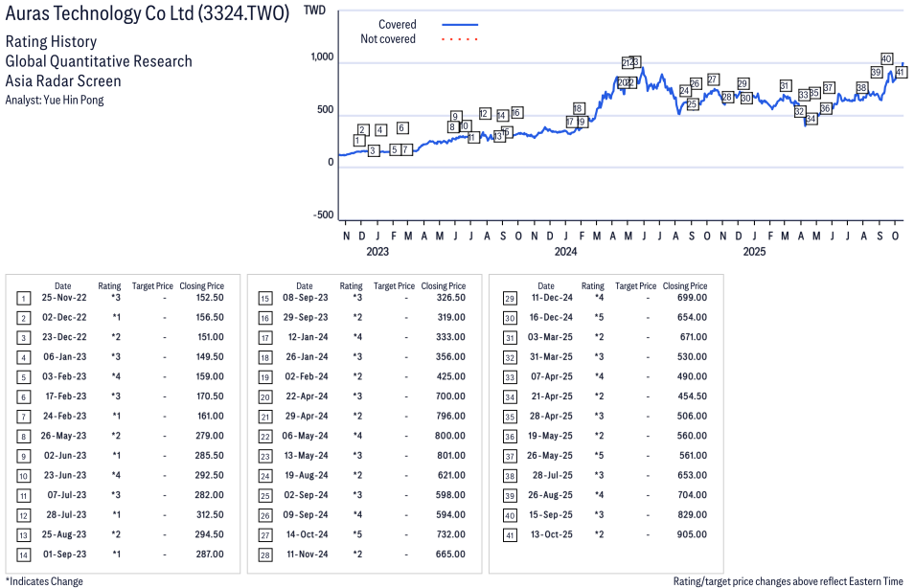Click the red dotted Not covered legend line
The image size is (914, 588).
click(x=460, y=39)
